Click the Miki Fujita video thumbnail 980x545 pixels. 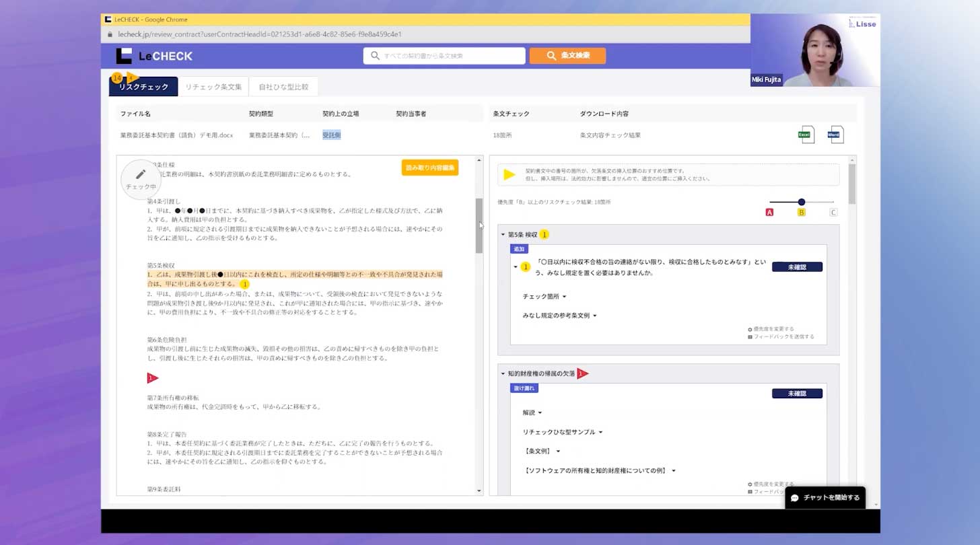[815, 50]
